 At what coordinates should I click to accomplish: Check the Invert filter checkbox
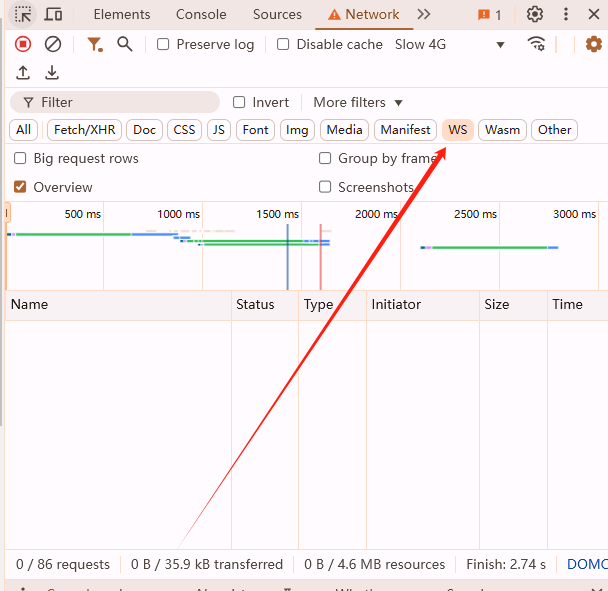[239, 102]
